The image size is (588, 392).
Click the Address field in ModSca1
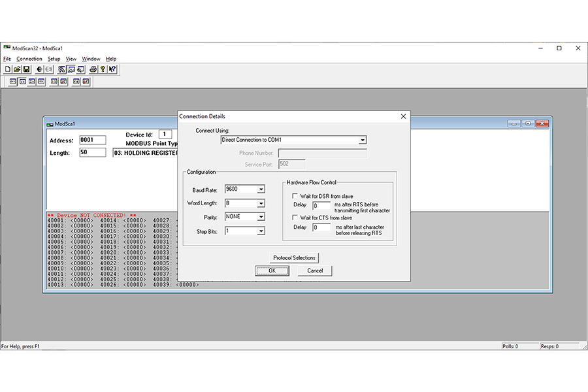93,140
